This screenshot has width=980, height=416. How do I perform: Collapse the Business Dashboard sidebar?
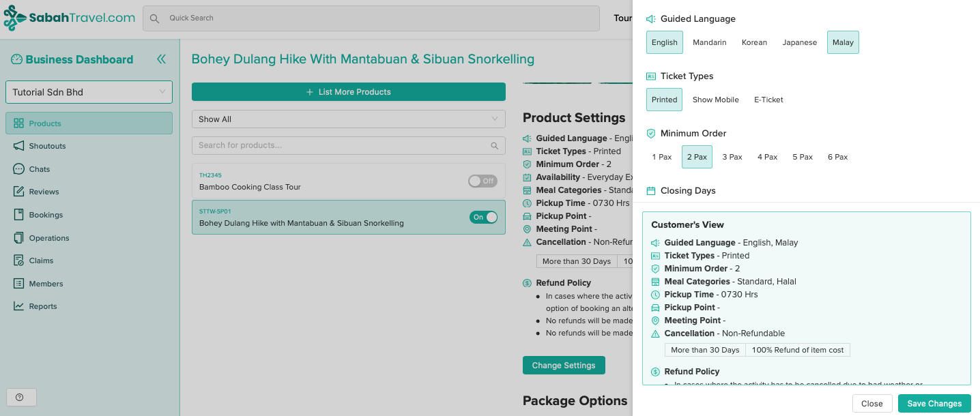[x=161, y=59]
